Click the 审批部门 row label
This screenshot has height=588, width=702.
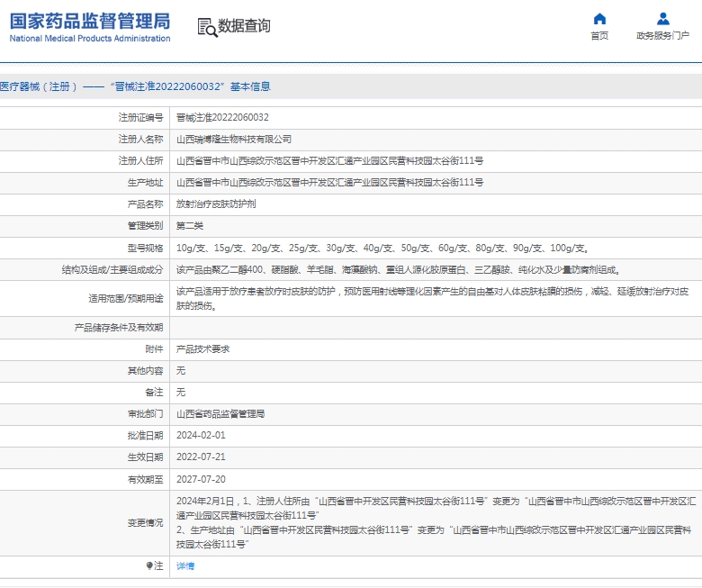click(x=145, y=414)
